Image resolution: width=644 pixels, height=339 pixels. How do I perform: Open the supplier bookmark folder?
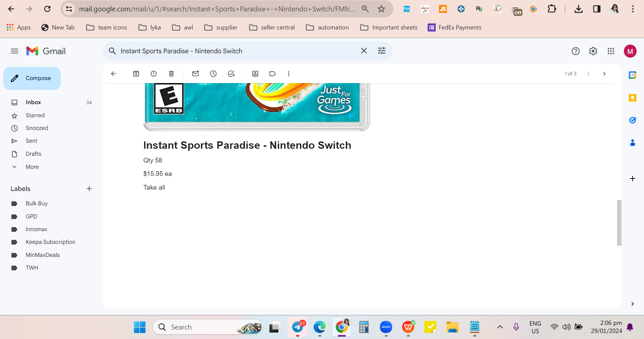pos(221,27)
